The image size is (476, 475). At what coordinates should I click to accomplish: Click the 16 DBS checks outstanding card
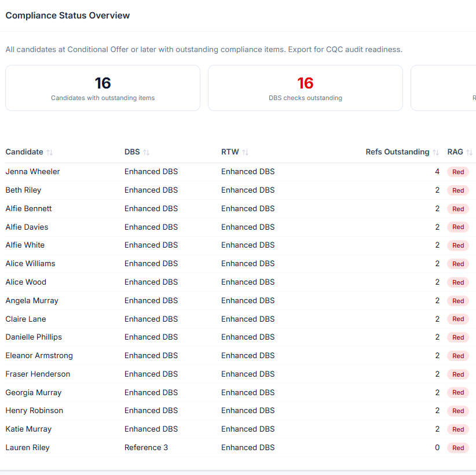tap(305, 87)
